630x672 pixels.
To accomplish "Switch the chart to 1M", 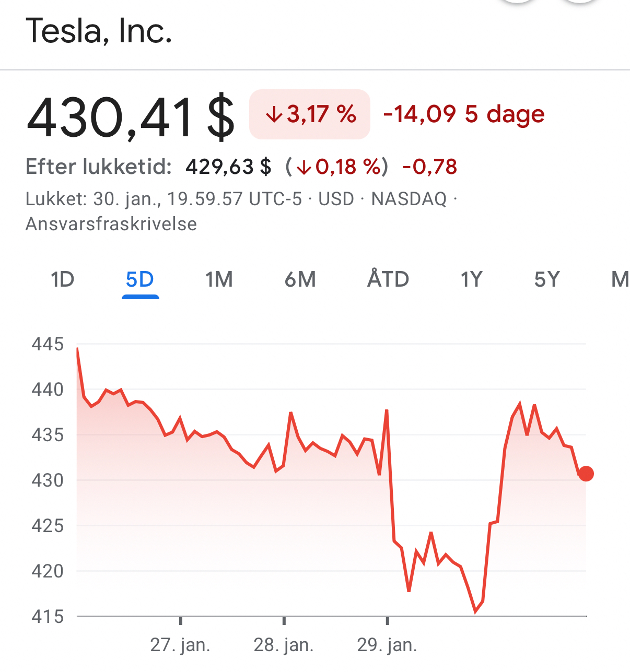I will pos(219,279).
